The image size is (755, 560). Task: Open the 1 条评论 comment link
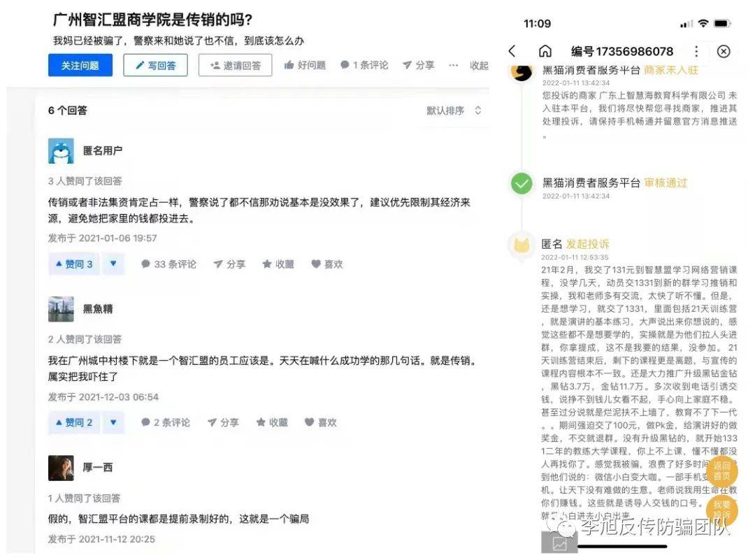[x=364, y=65]
